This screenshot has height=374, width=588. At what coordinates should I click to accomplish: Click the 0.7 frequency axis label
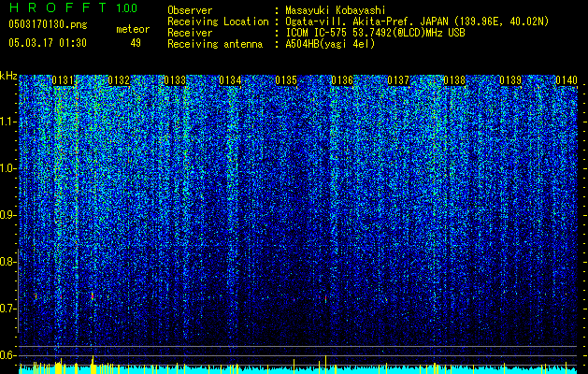[x=7, y=309]
